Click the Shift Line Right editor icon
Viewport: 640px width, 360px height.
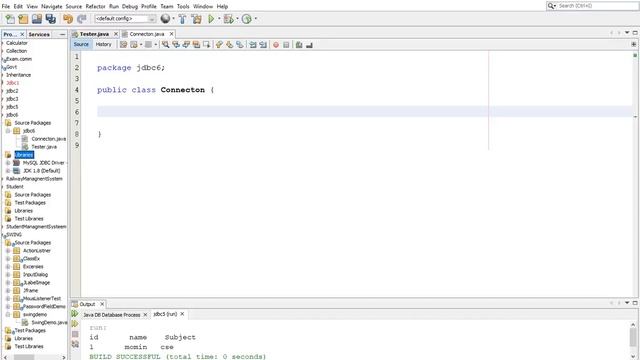(263, 45)
